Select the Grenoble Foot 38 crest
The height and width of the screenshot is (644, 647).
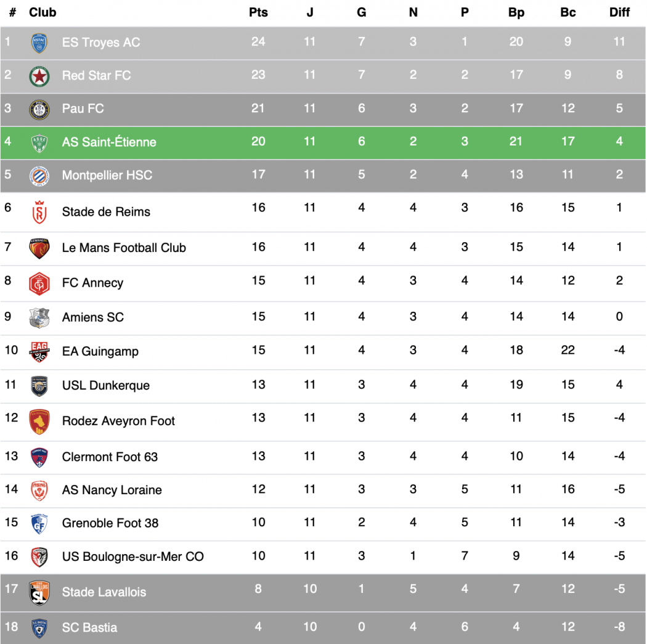tap(39, 524)
